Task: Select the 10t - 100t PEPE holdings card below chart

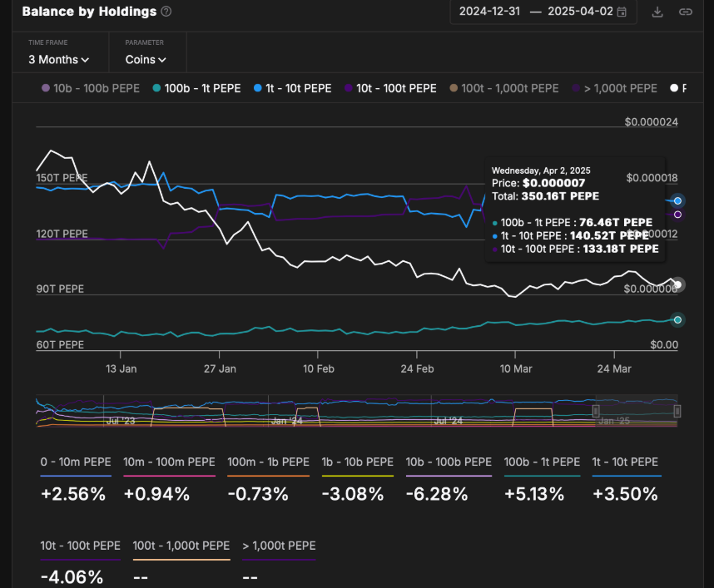Action: click(x=80, y=563)
